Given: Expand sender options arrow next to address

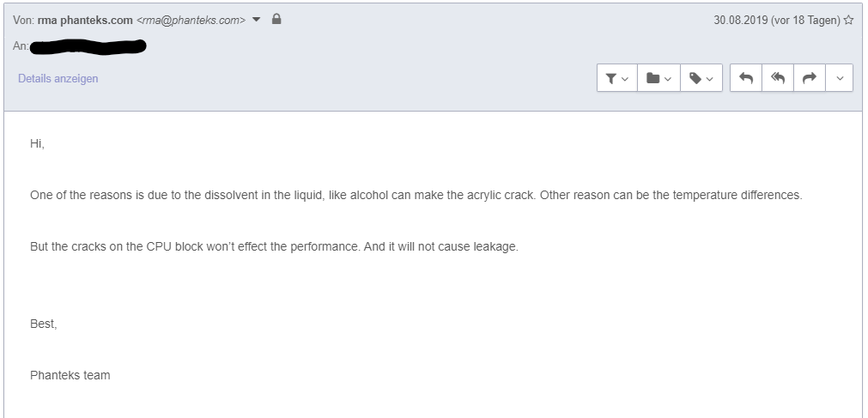Looking at the screenshot, I should 257,20.
